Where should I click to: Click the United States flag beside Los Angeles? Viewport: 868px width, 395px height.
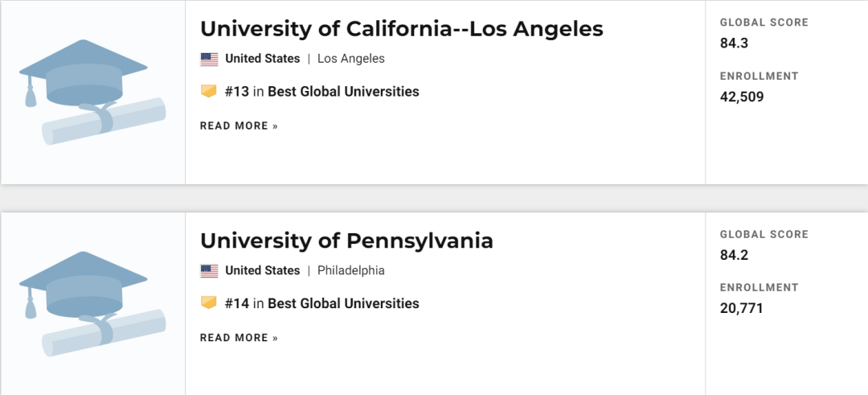[209, 59]
